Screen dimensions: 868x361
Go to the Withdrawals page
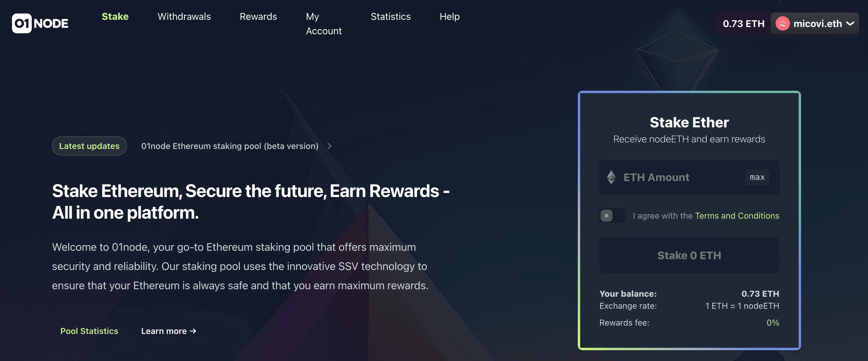click(x=184, y=17)
